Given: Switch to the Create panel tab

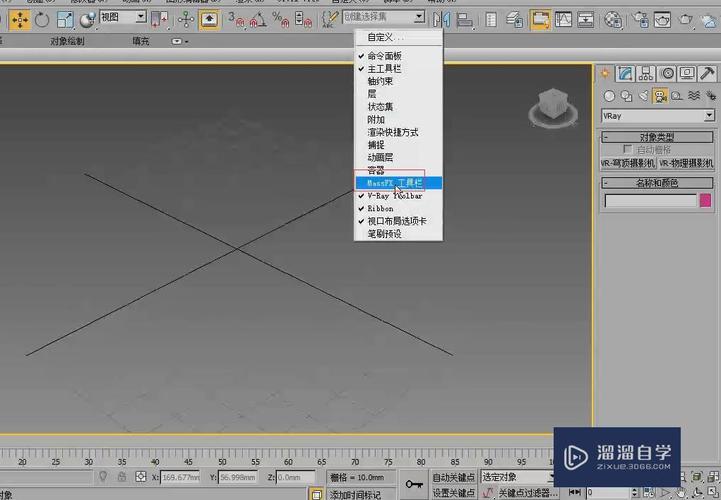Looking at the screenshot, I should pyautogui.click(x=605, y=73).
